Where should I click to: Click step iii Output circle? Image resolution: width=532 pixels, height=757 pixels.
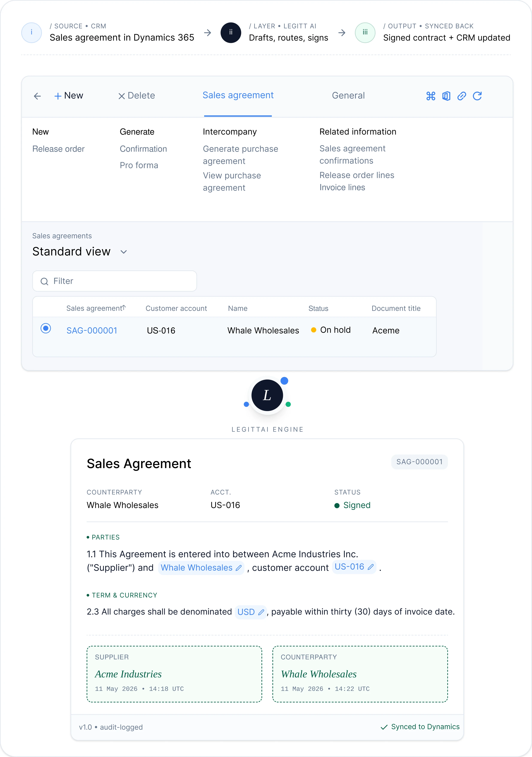tap(365, 32)
